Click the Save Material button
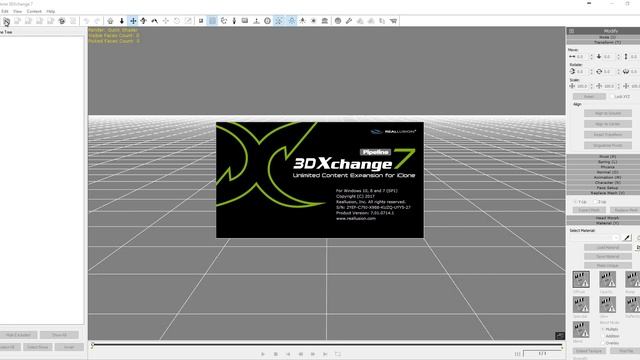 [x=608, y=256]
